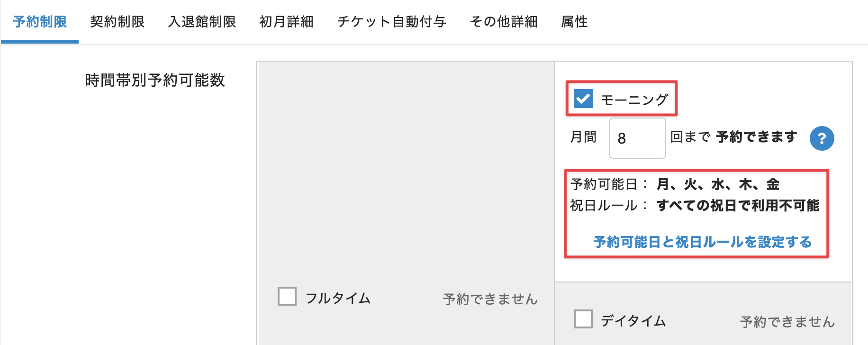Enable the フルタイム checkbox
Screen dimensions: 868x345
click(x=287, y=297)
